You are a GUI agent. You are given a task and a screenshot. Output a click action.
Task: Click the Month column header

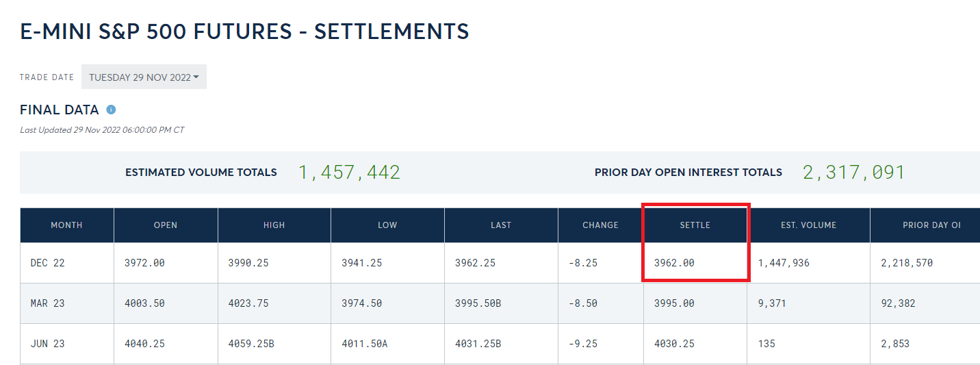tap(66, 225)
